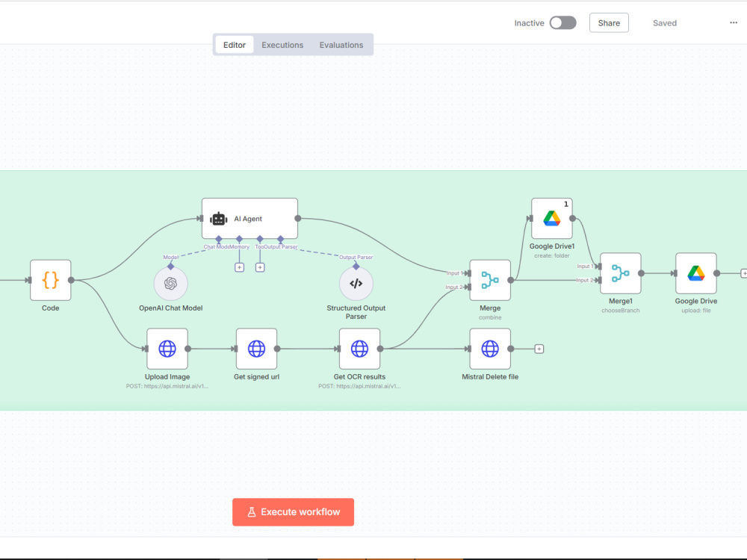Click the 'Inactive' status label

(529, 23)
